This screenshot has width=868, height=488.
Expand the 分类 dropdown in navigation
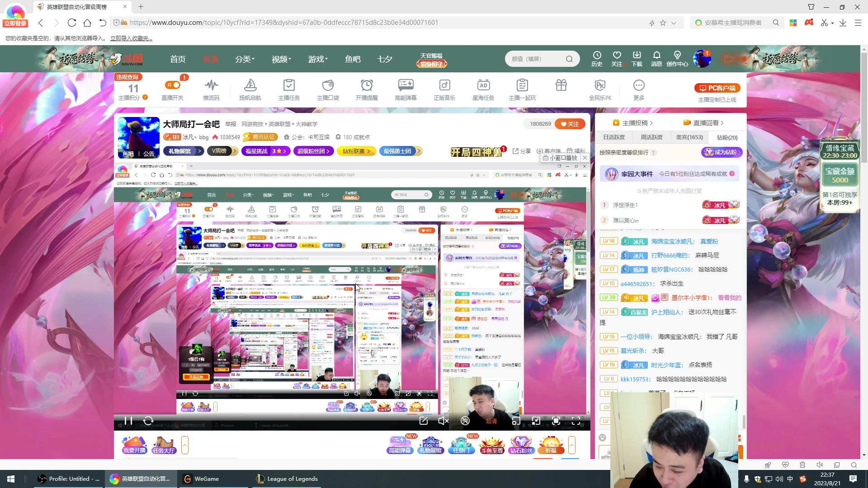(245, 59)
